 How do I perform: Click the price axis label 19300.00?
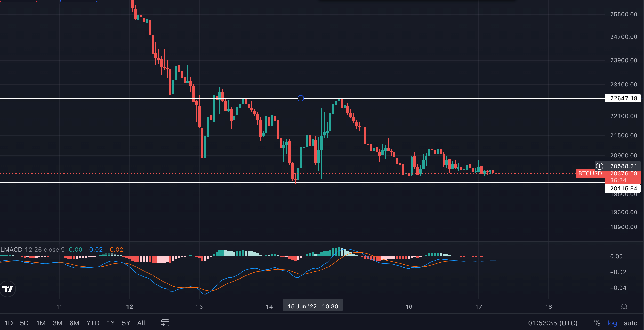[x=623, y=212]
